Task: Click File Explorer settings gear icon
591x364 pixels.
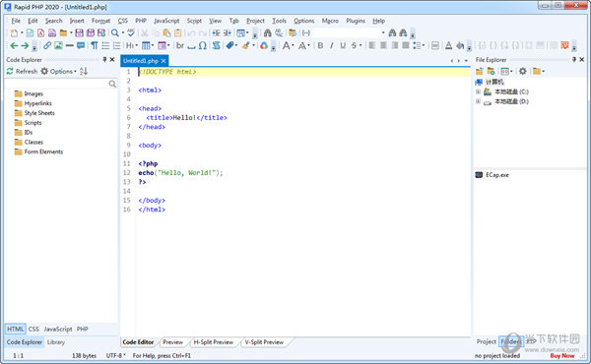Action: pos(522,71)
